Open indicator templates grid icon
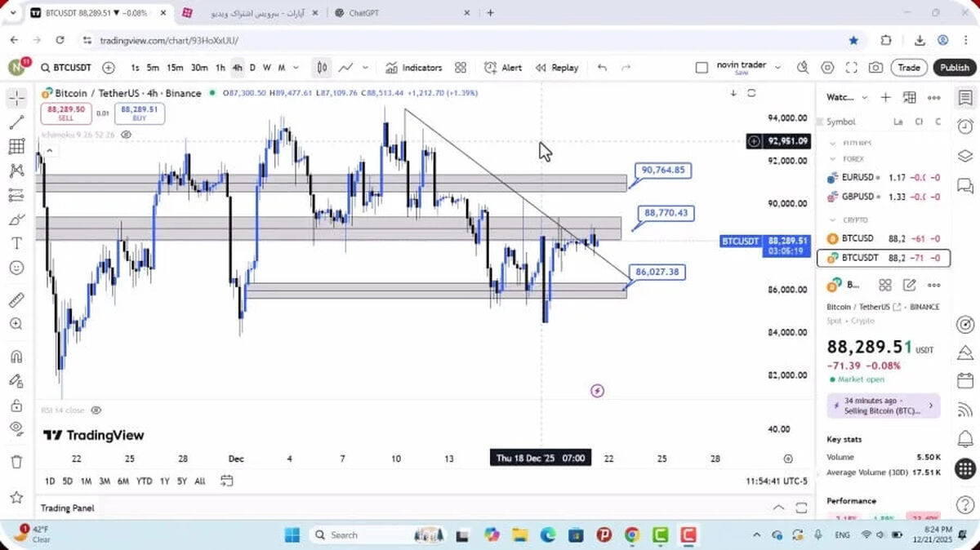Image resolution: width=980 pixels, height=550 pixels. (461, 68)
